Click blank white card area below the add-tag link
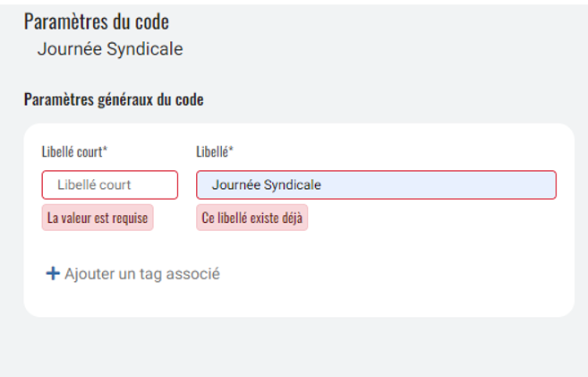588x377 pixels. tap(295, 300)
